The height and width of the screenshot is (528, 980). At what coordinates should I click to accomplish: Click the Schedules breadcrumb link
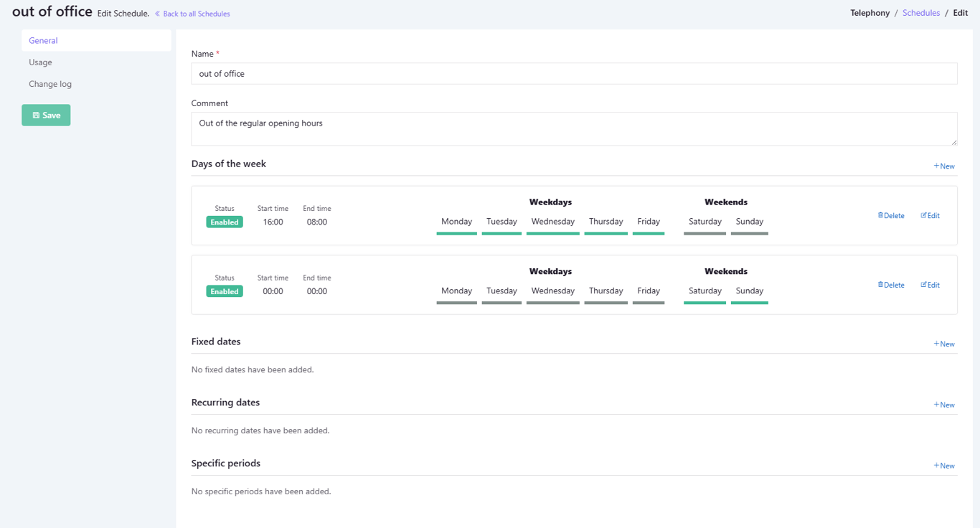tap(921, 13)
